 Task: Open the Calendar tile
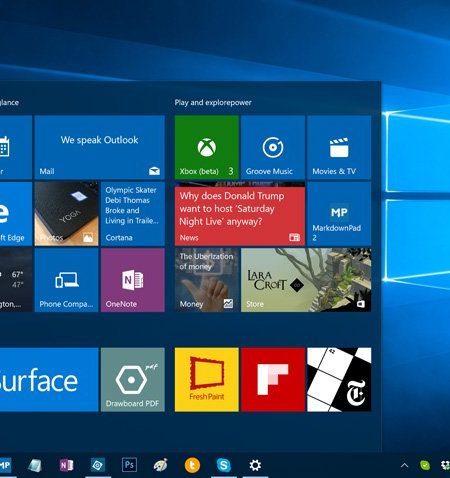[x=16, y=147]
